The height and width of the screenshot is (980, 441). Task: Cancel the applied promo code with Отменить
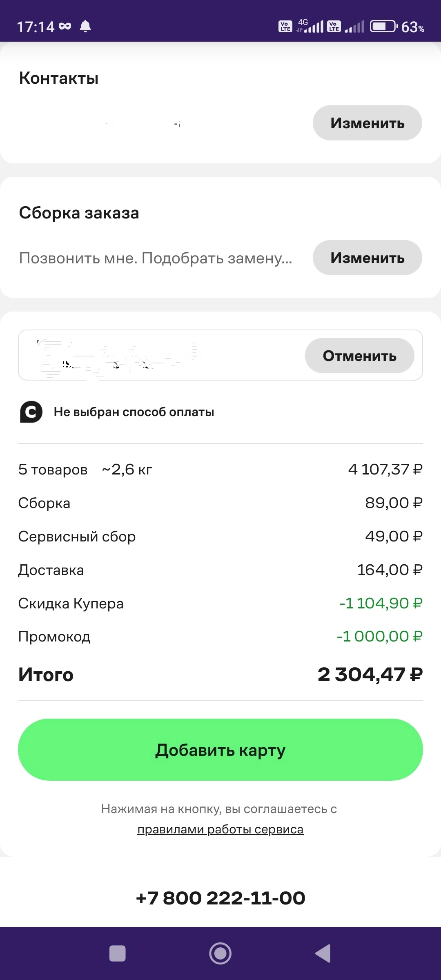pyautogui.click(x=360, y=356)
